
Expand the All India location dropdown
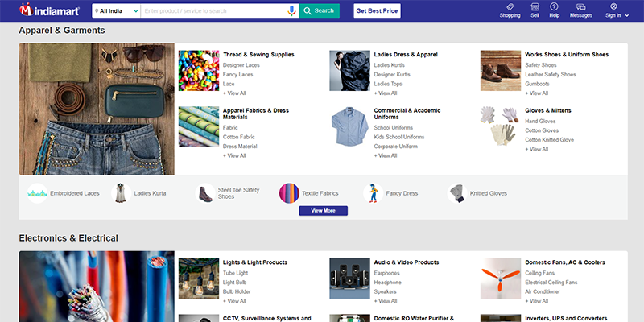coord(116,11)
